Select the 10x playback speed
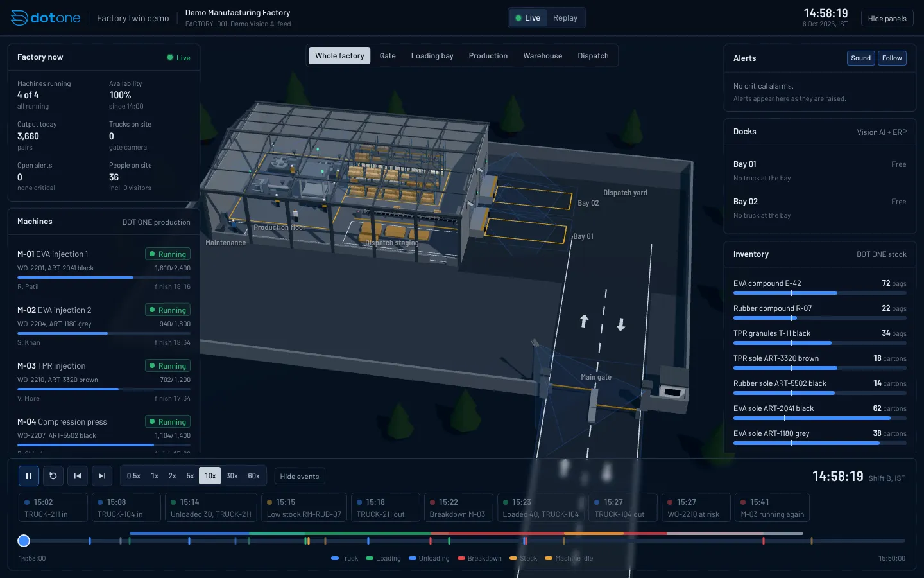The width and height of the screenshot is (924, 578). pyautogui.click(x=210, y=476)
